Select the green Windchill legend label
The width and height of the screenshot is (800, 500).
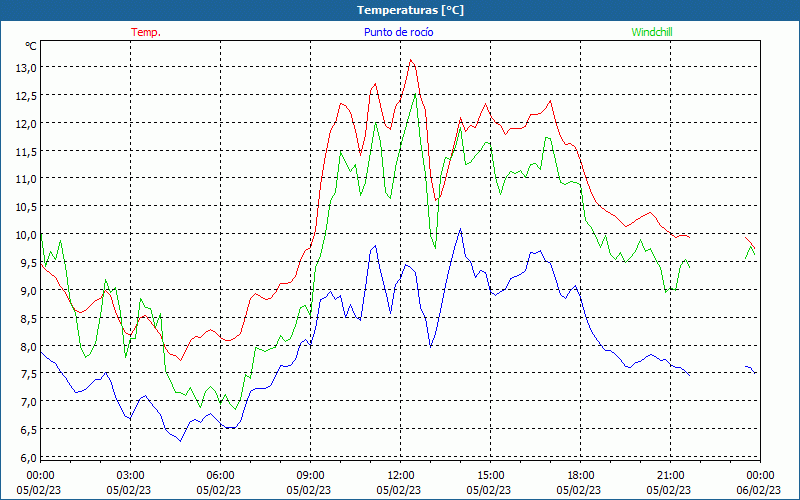pos(652,32)
